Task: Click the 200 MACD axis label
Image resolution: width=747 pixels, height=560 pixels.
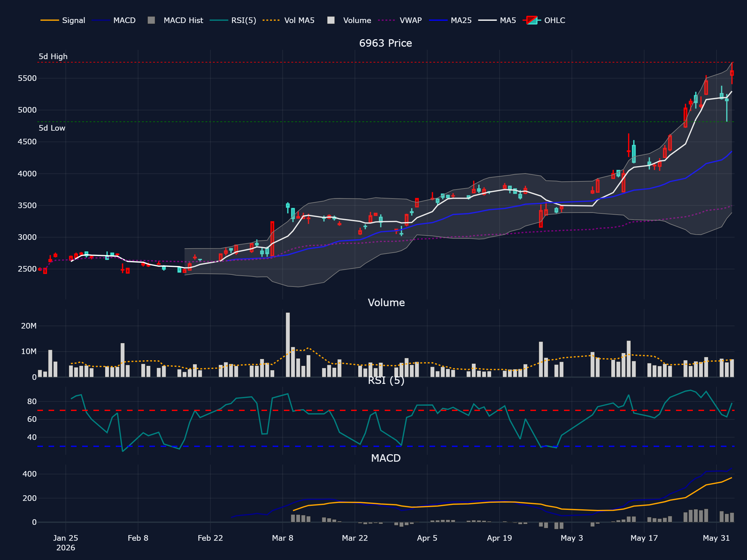Action: pos(29,498)
